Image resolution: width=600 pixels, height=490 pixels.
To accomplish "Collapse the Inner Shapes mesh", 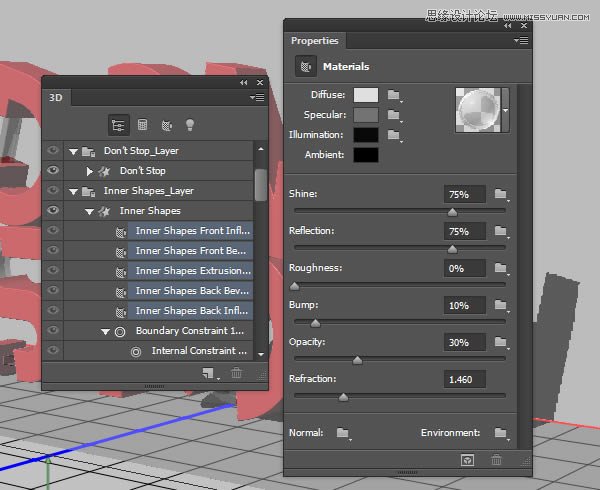I will 90,212.
